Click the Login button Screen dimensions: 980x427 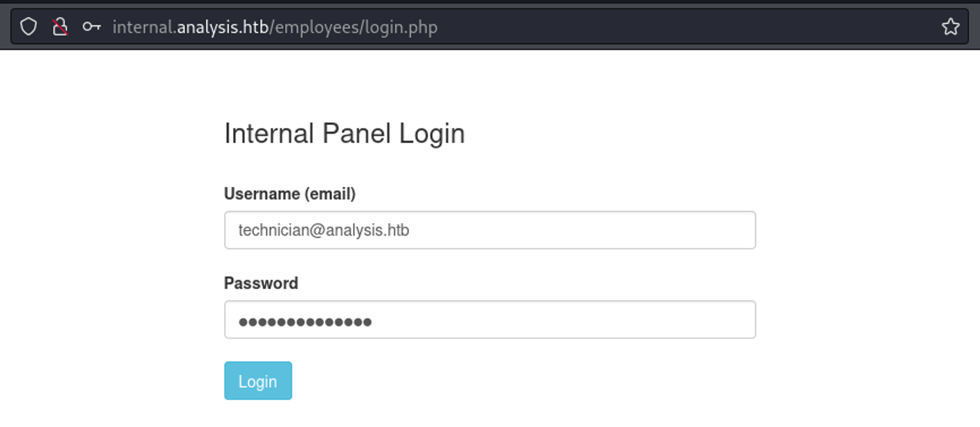(x=258, y=380)
